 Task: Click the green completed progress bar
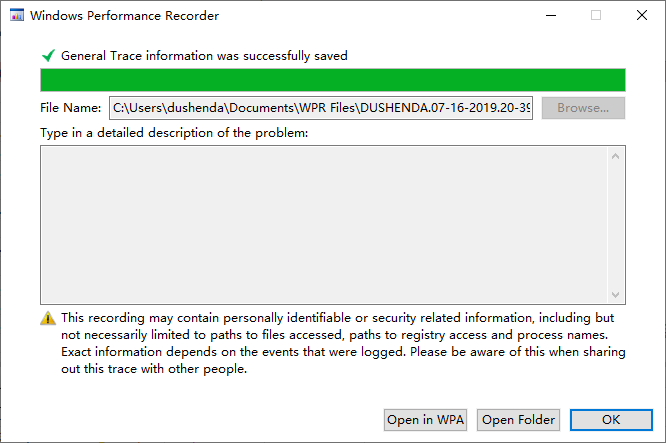pos(332,80)
